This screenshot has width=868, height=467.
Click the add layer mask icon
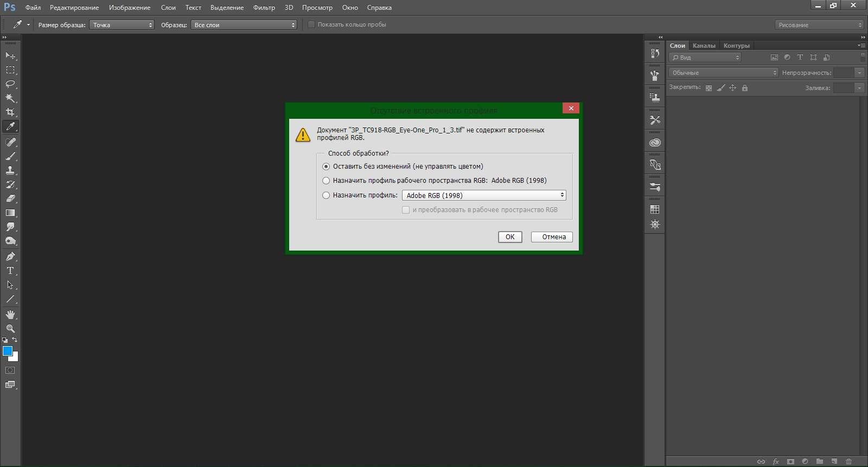790,462
